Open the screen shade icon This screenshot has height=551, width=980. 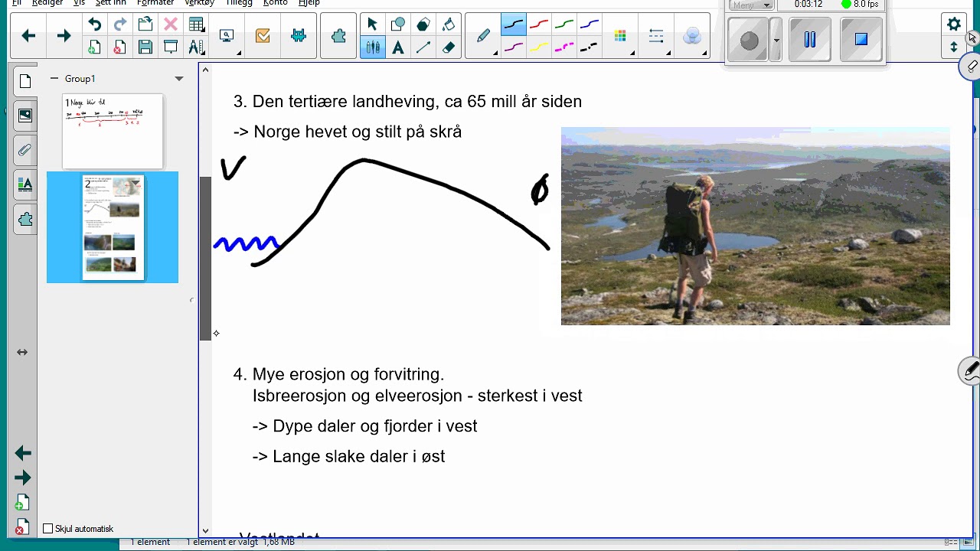tap(171, 47)
